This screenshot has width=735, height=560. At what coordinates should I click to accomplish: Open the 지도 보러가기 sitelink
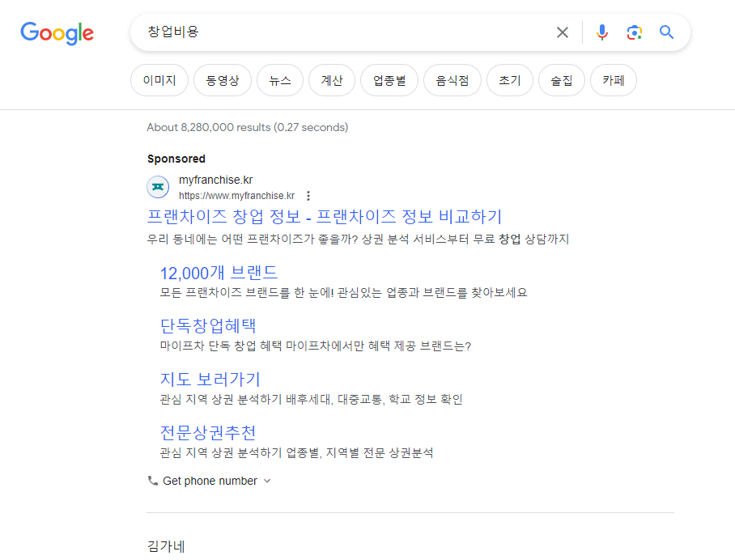coord(209,379)
